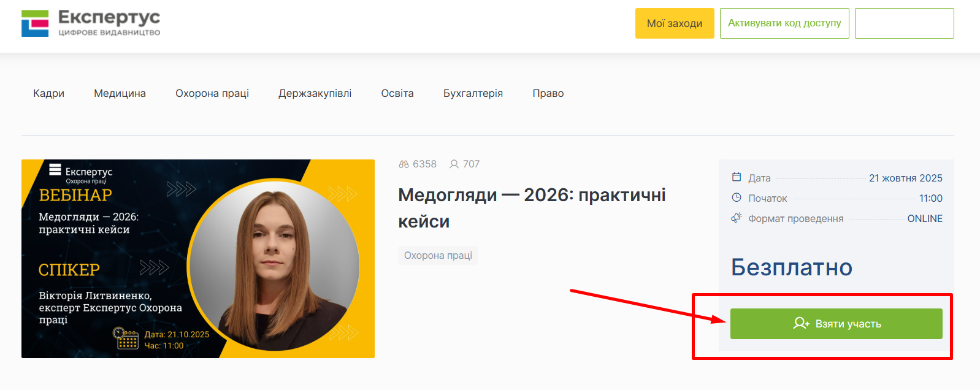Open the Держзакупівлі menu item
This screenshot has width=980, height=390.
(315, 93)
